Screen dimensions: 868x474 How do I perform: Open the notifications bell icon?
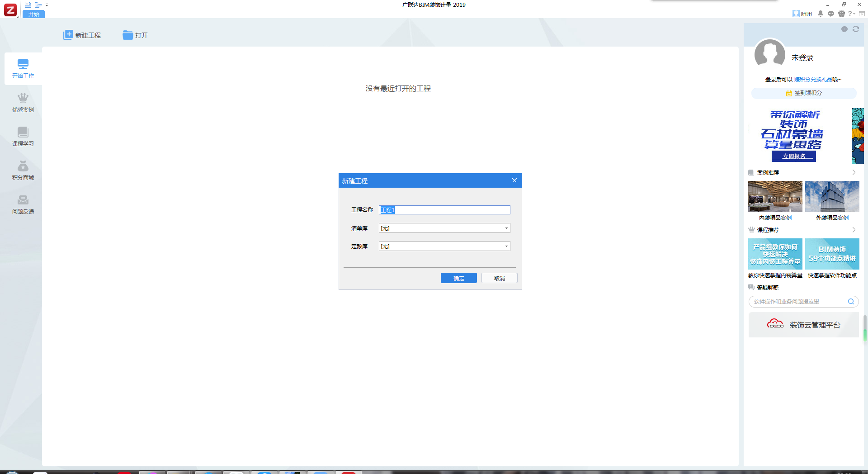pos(821,14)
